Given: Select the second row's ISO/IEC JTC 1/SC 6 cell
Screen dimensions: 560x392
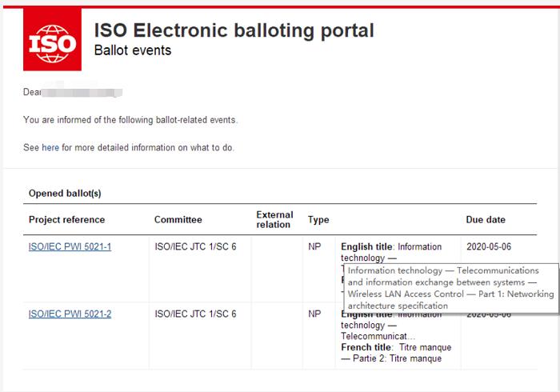Looking at the screenshot, I should pyautogui.click(x=195, y=314).
